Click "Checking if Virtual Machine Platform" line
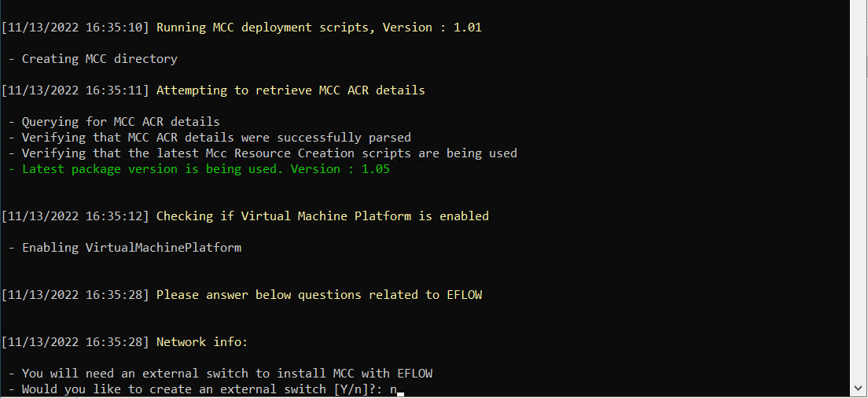The width and height of the screenshot is (868, 398). click(x=322, y=216)
